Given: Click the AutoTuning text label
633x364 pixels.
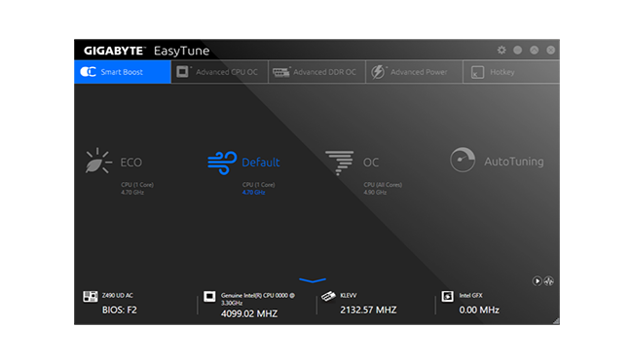Looking at the screenshot, I should 513,162.
